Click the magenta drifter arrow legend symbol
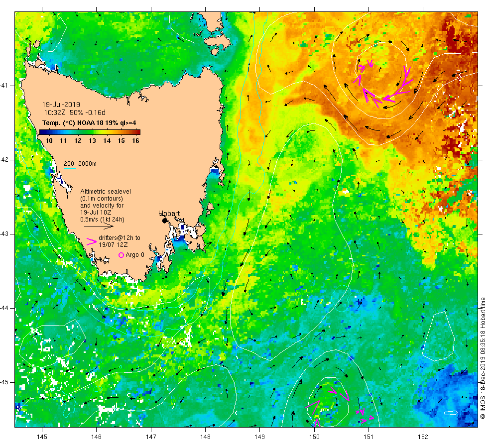This screenshot has width=488, height=448. (x=92, y=242)
